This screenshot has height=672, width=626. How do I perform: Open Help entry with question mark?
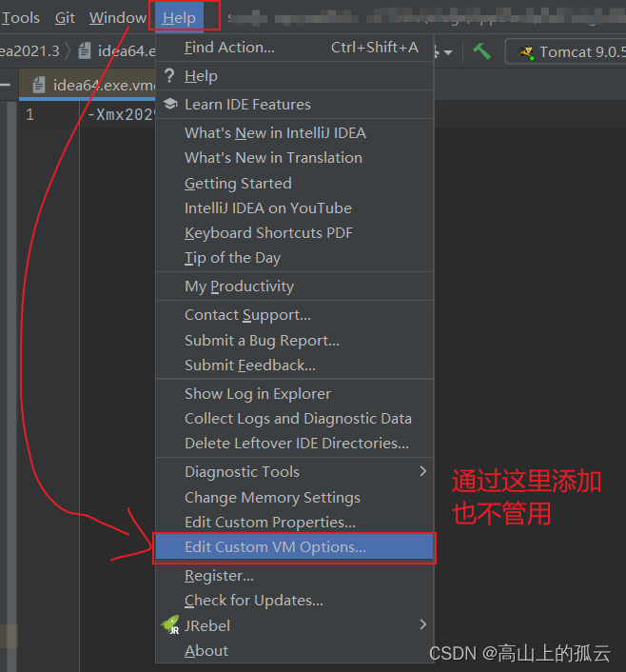[294, 76]
